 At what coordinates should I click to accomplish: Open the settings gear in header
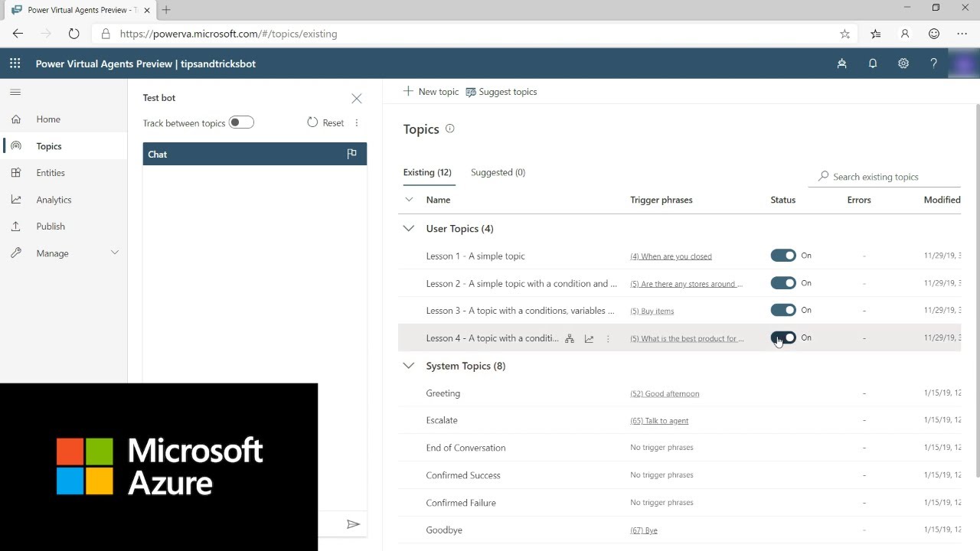903,64
